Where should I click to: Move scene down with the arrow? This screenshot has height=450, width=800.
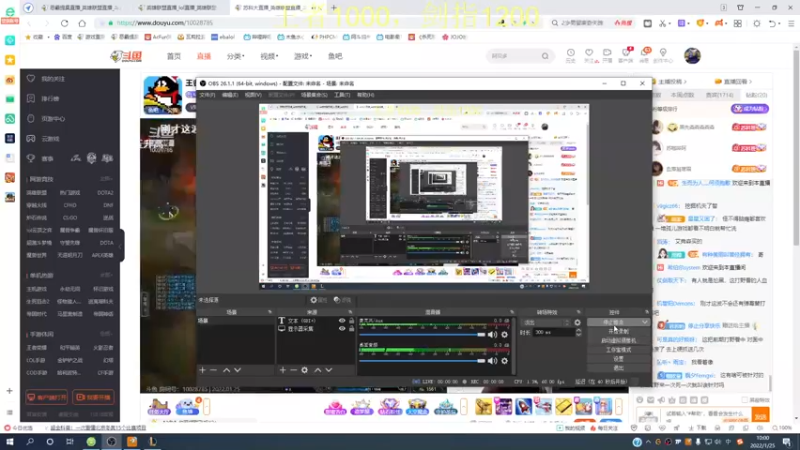(x=237, y=370)
